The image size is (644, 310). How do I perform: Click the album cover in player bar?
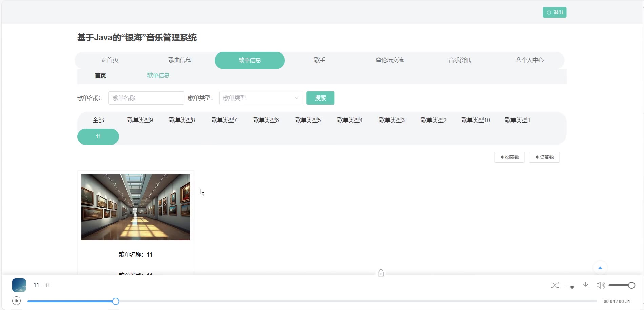pyautogui.click(x=19, y=285)
